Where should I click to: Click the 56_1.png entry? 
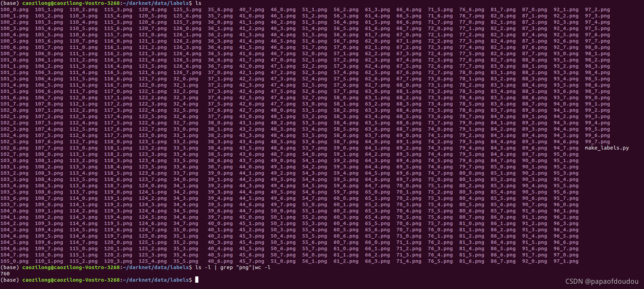coord(315,261)
